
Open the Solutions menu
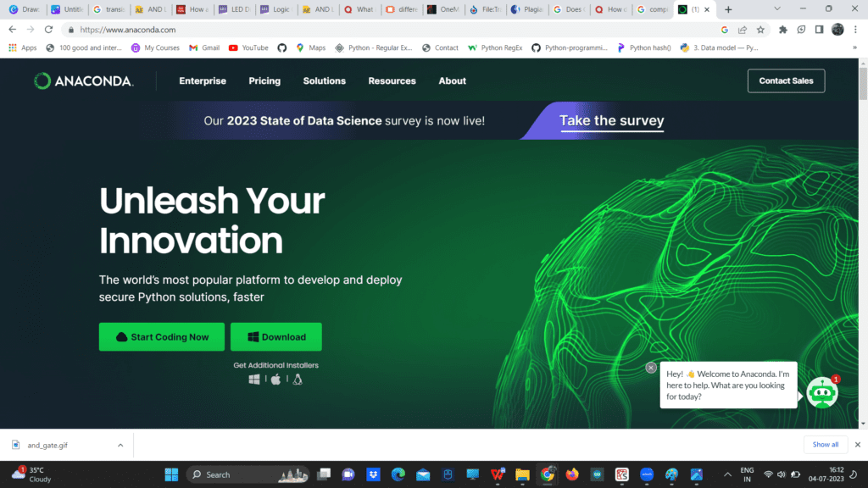[325, 80]
